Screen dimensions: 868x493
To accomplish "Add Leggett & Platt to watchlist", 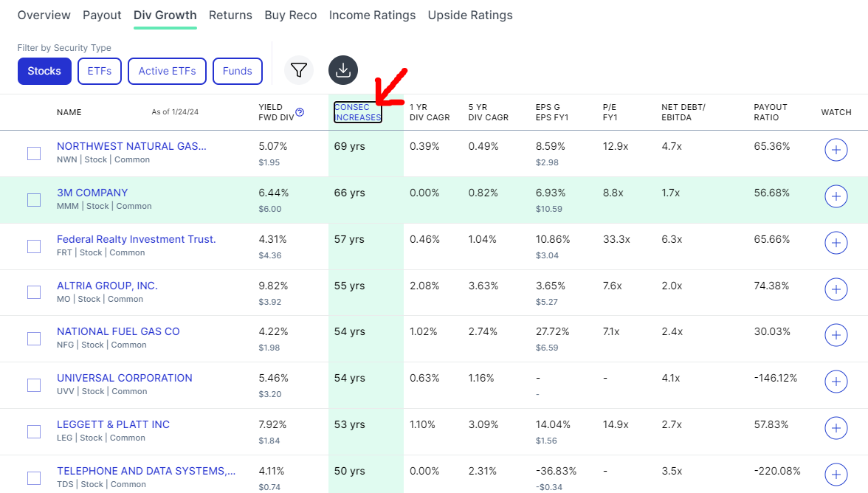I will pos(836,428).
